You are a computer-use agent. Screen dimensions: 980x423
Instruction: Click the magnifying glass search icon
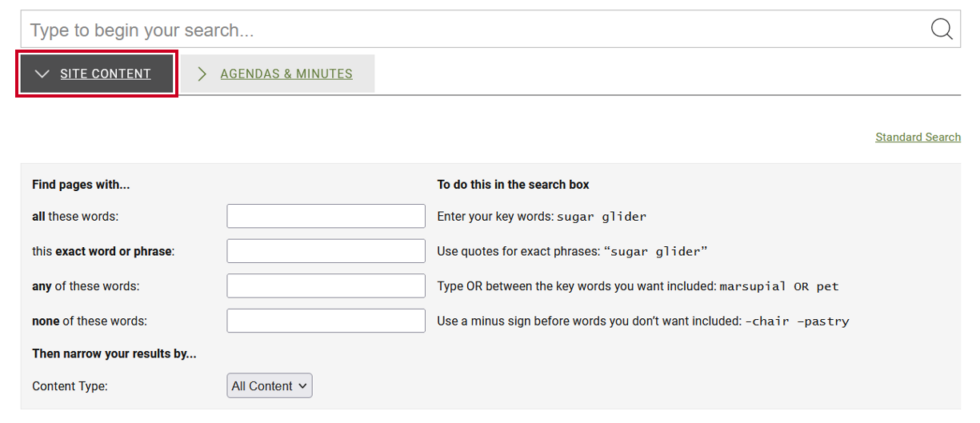coord(942,30)
